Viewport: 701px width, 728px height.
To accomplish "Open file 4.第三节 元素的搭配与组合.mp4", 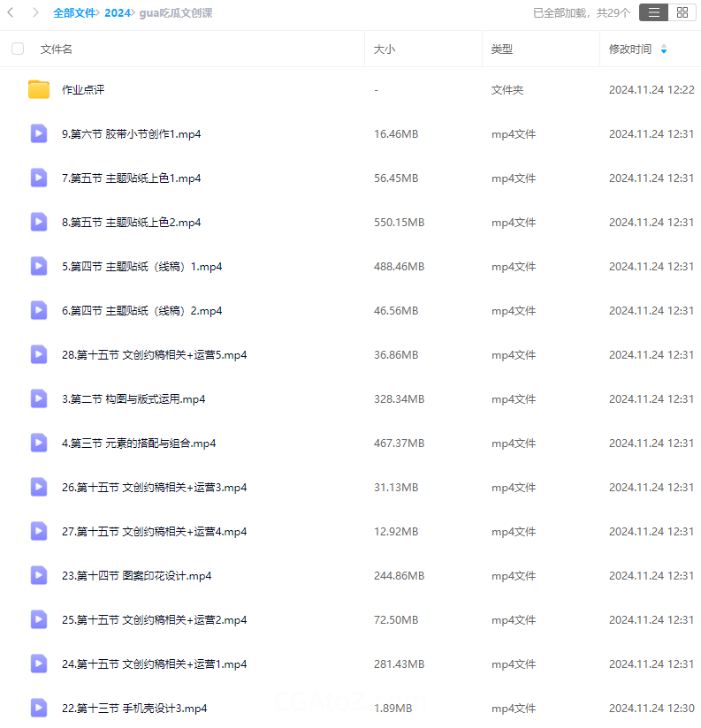I will (x=139, y=444).
